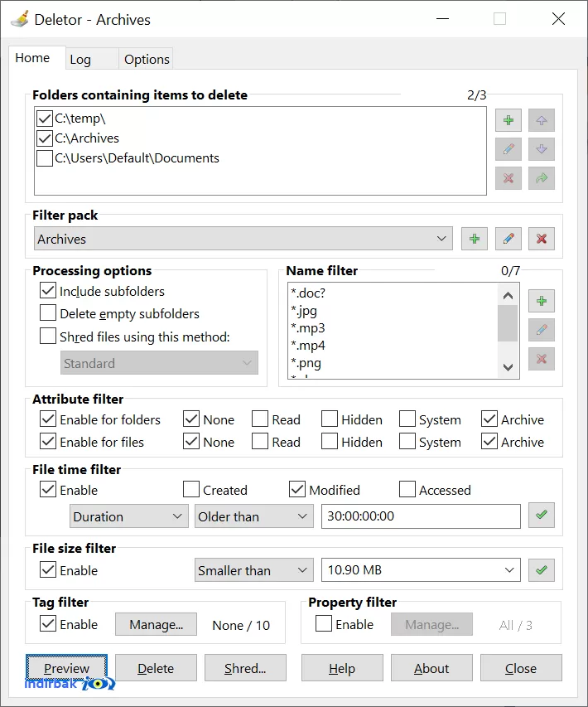
Task: Toggle the Created file time checkbox
Action: click(191, 489)
